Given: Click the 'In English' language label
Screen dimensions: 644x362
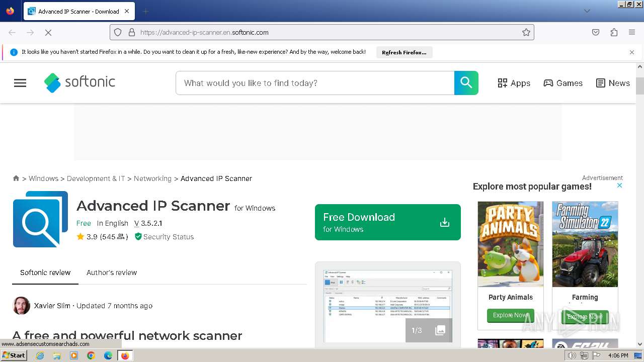Looking at the screenshot, I should (113, 223).
